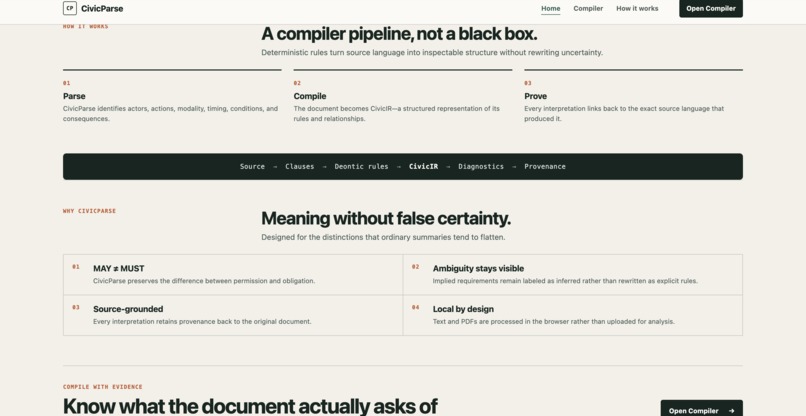806x416 pixels.
Task: Click Clauses in the pipeline bar
Action: coord(300,167)
